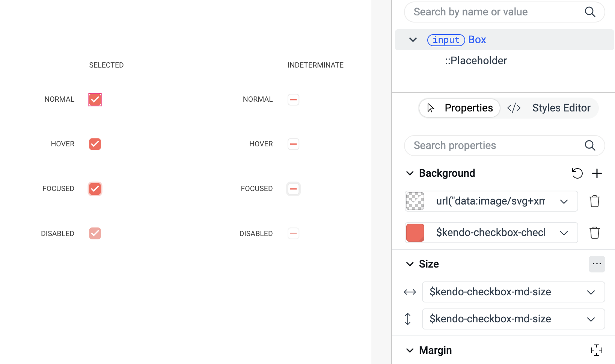Image resolution: width=615 pixels, height=364 pixels.
Task: Click the search icon beside Search by name
Action: pyautogui.click(x=590, y=12)
